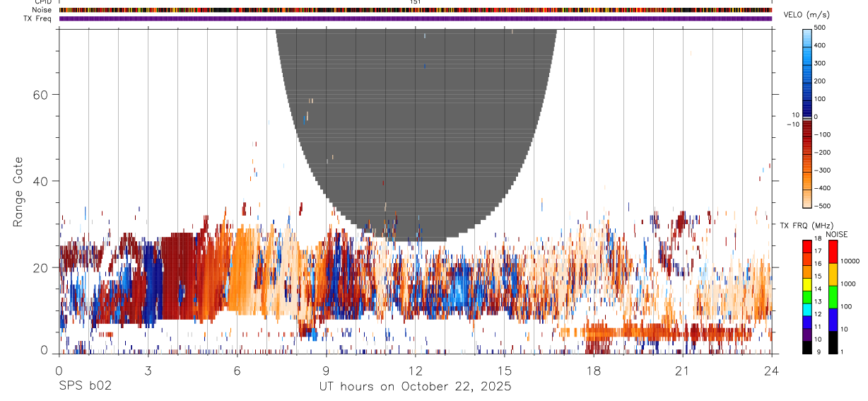Click the yellow segment of TX FRQ bar

tap(807, 284)
